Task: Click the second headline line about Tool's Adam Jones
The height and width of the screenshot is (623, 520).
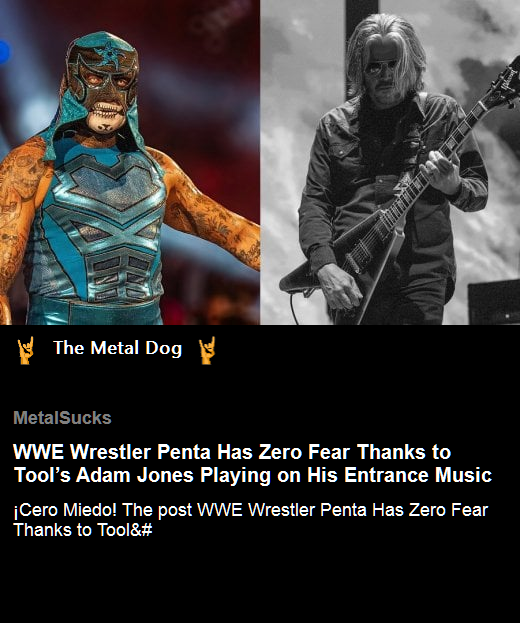Action: tap(253, 475)
